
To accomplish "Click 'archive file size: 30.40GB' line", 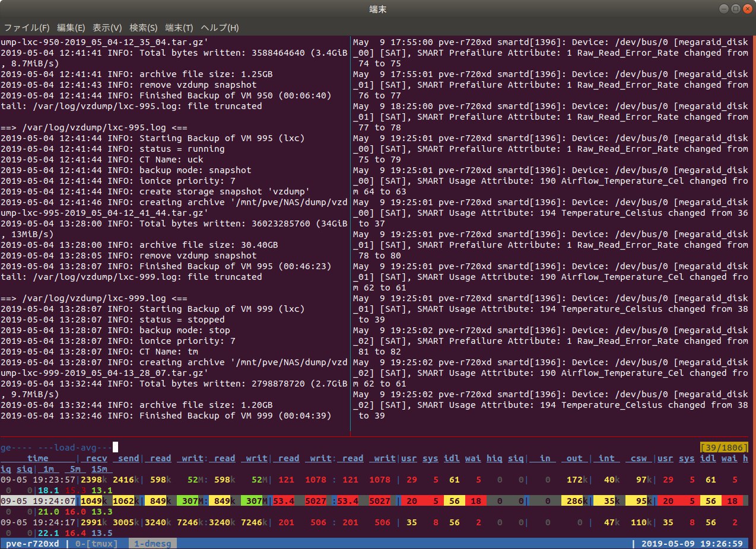I will [x=139, y=245].
